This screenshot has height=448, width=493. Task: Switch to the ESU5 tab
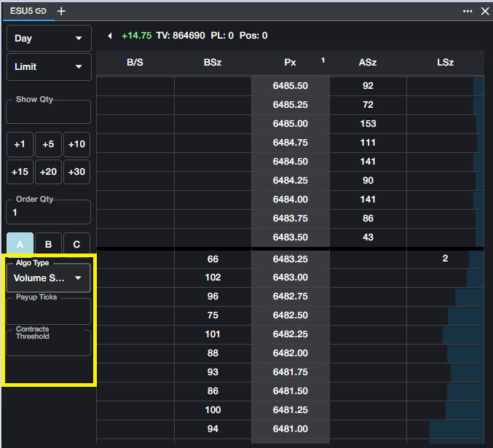tap(20, 11)
